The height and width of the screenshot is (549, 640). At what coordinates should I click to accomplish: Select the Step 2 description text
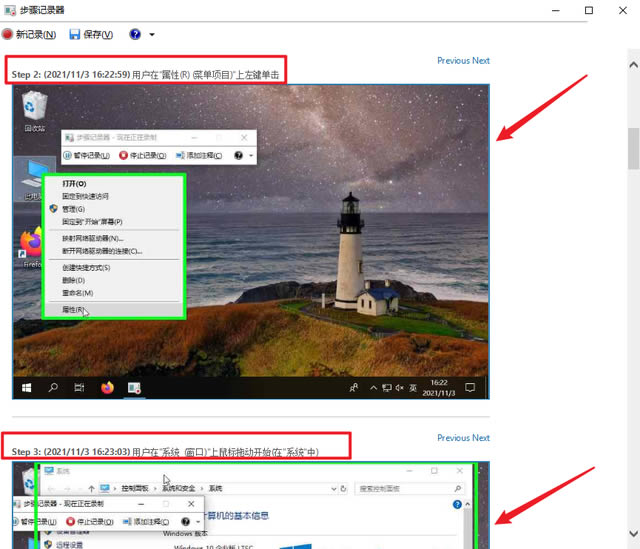[x=145, y=75]
